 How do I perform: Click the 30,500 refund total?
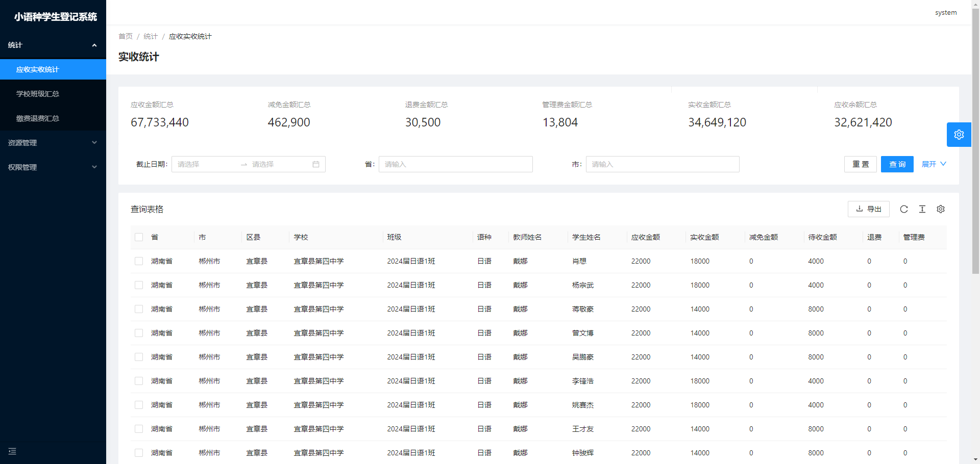tap(423, 122)
